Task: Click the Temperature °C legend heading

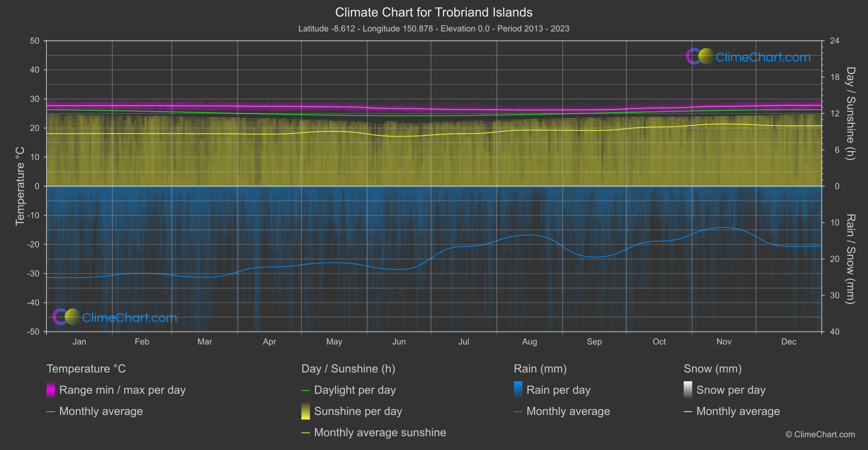Action: (x=86, y=369)
